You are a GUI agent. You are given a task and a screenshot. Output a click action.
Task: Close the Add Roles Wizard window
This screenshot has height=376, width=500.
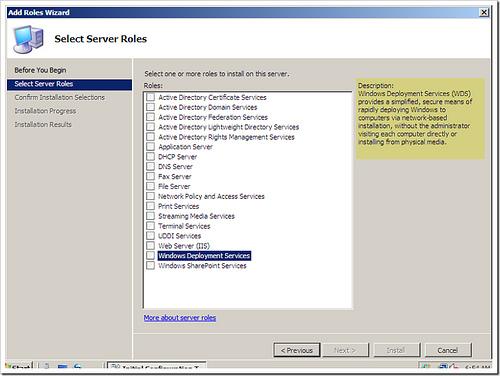484,12
